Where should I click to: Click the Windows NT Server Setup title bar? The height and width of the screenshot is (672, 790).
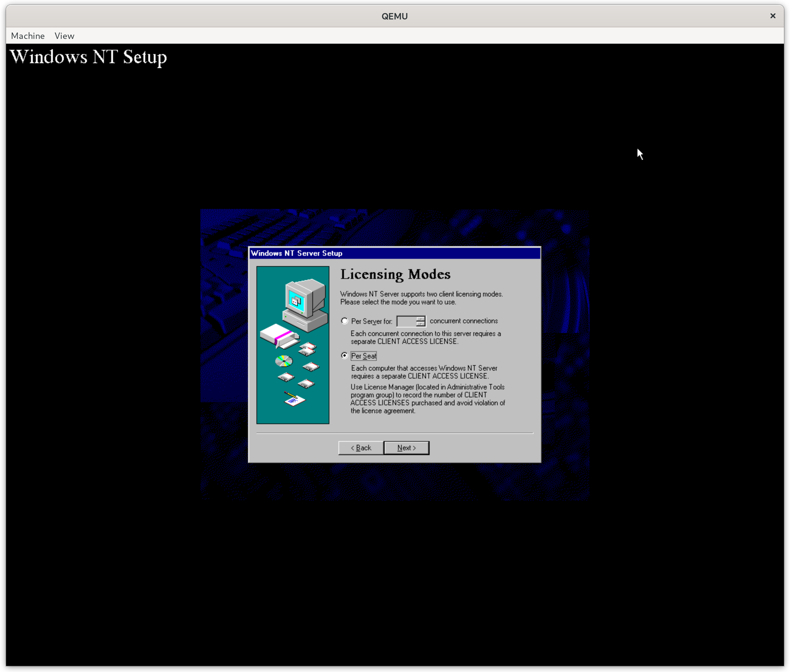[394, 253]
